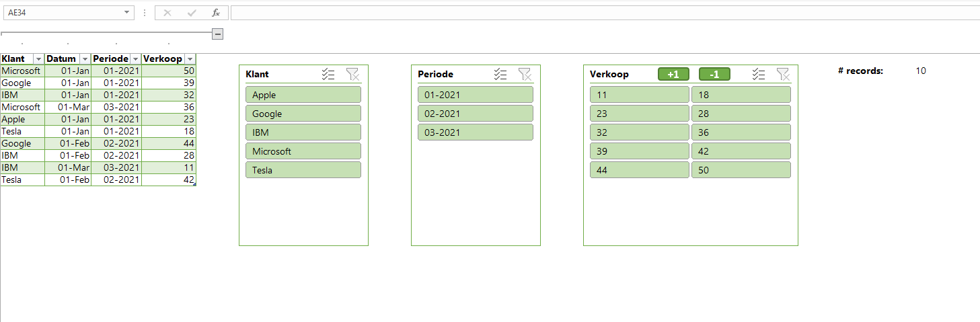The height and width of the screenshot is (322, 980).
Task: Click the insert function fx icon
Action: point(215,13)
